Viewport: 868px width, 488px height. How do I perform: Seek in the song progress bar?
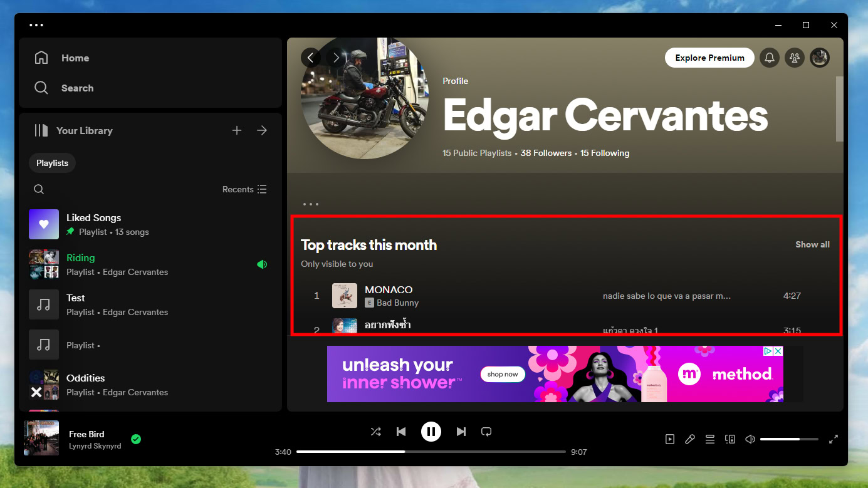(x=431, y=452)
